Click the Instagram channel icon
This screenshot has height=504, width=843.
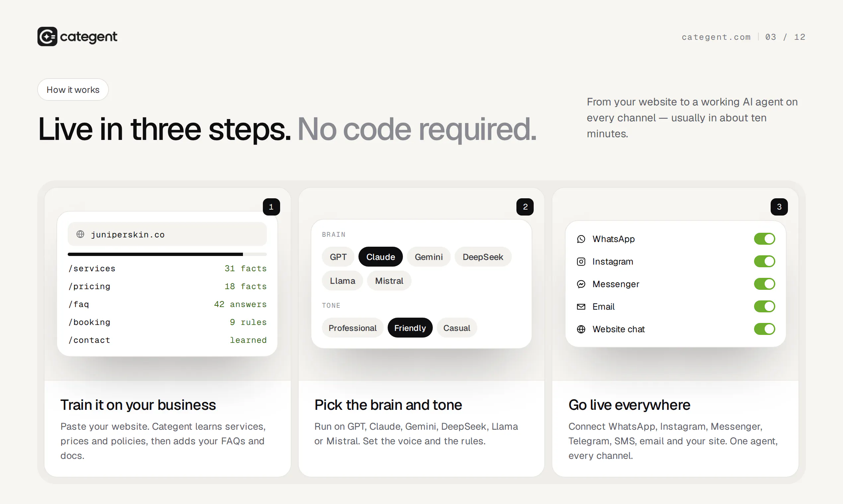click(581, 262)
